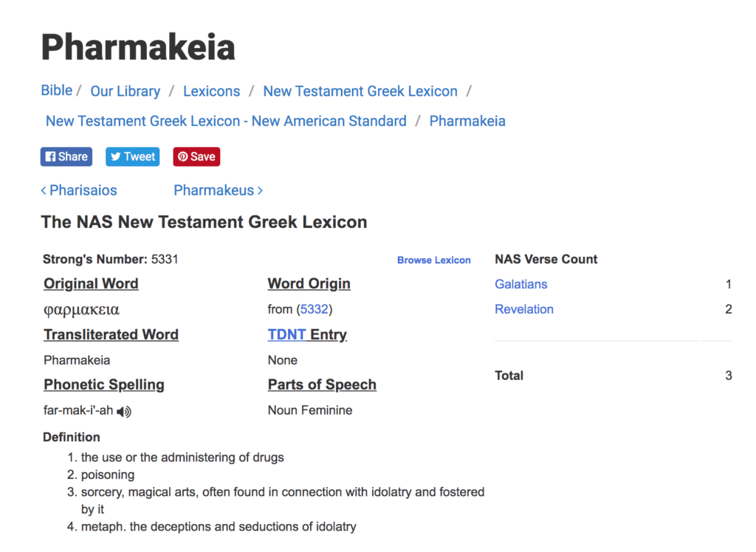Open Strong's number 5332 link
This screenshot has width=756, height=552.
coord(314,309)
